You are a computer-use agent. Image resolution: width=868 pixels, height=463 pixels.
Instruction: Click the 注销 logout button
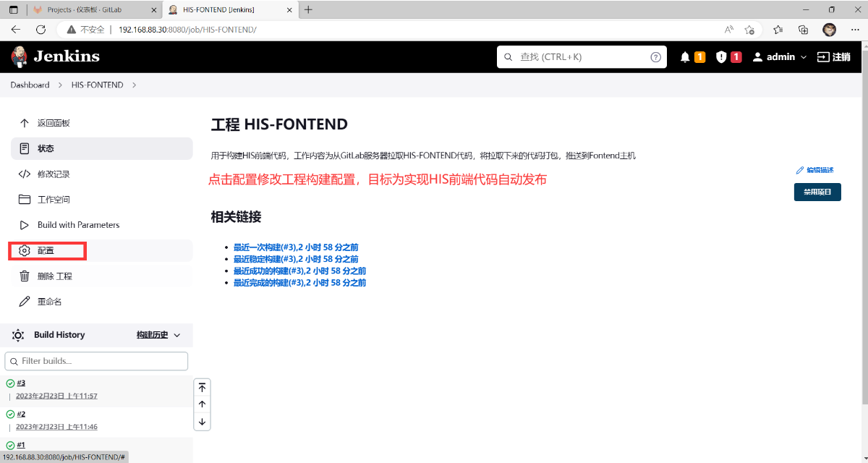(833, 57)
